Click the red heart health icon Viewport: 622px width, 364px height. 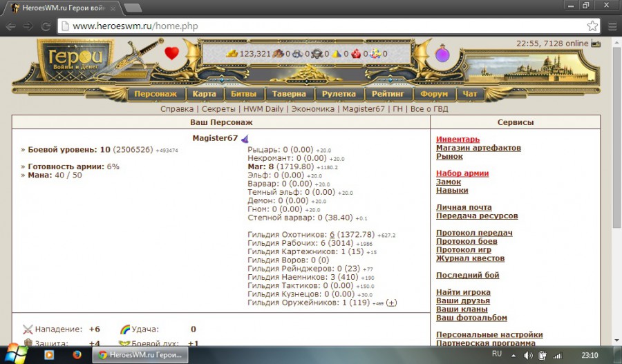tap(172, 53)
